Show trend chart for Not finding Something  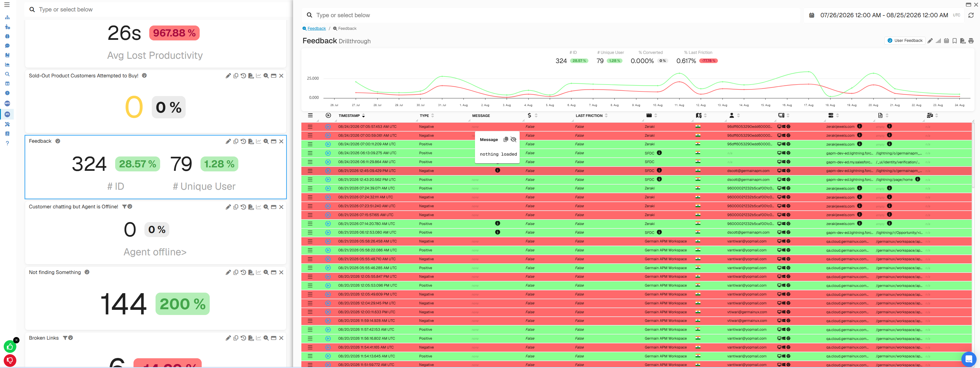(x=259, y=273)
